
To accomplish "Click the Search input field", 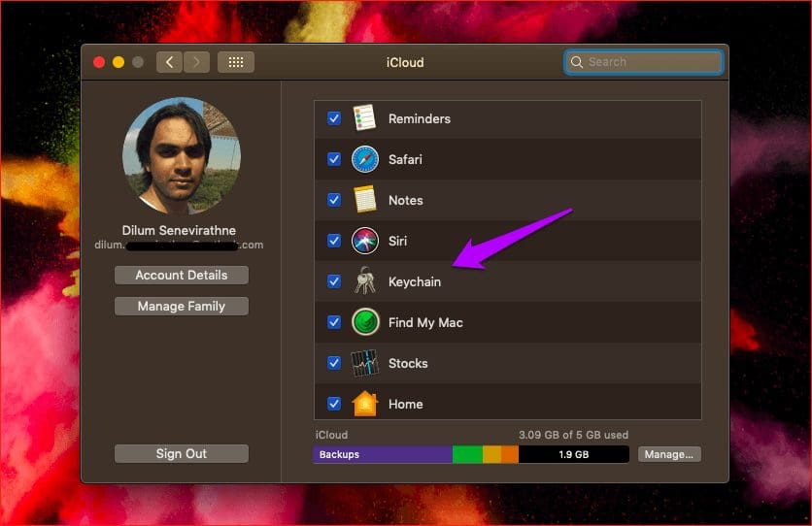I will coord(644,62).
